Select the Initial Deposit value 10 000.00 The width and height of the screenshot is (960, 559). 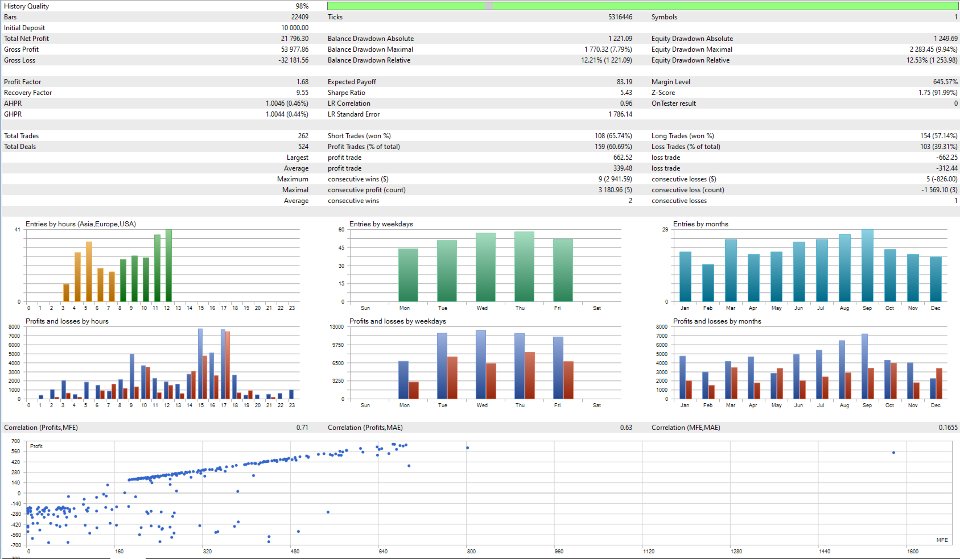click(295, 28)
